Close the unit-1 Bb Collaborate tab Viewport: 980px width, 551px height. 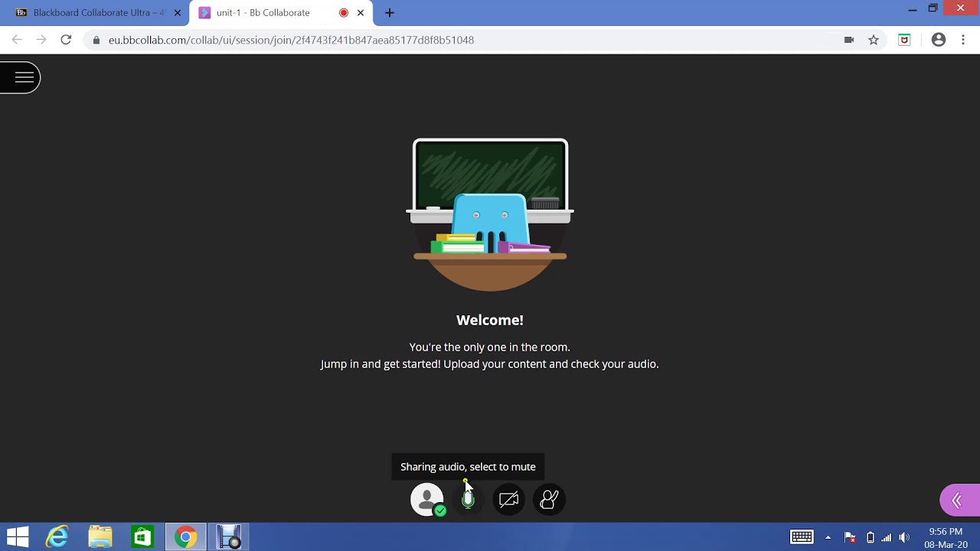click(361, 13)
